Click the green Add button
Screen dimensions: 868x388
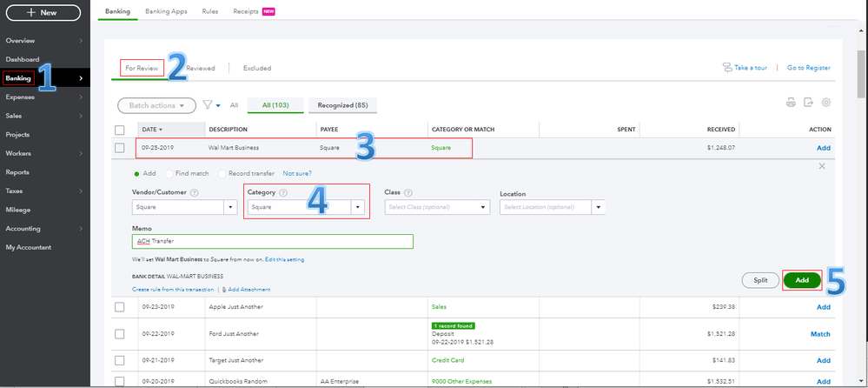pos(802,280)
